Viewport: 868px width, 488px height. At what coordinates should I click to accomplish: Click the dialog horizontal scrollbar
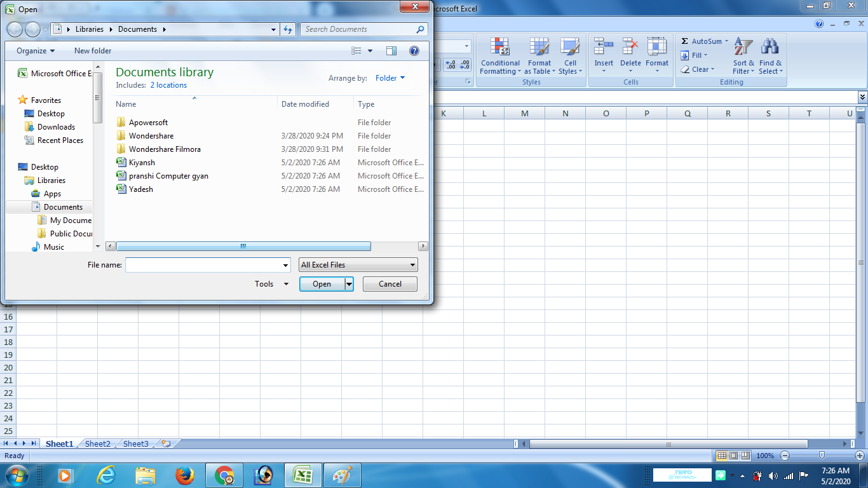243,246
